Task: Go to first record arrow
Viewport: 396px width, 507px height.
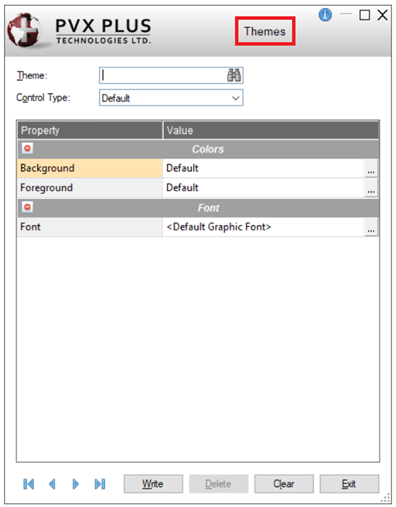Action: click(29, 484)
